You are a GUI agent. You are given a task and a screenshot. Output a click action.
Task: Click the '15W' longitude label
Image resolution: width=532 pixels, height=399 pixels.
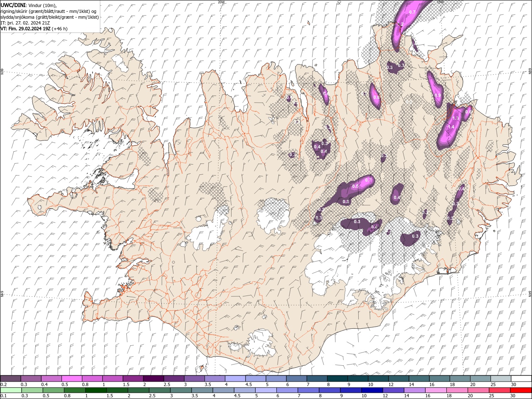(x=441, y=2)
